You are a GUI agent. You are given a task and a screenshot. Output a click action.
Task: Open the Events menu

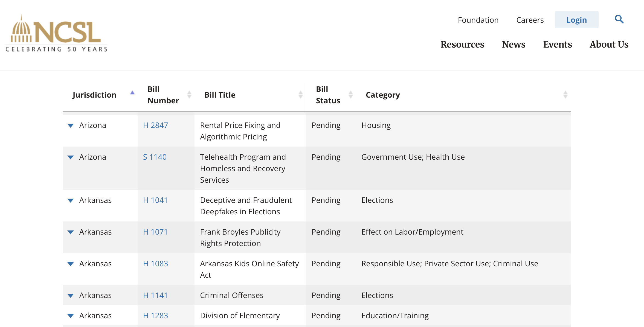(x=558, y=44)
